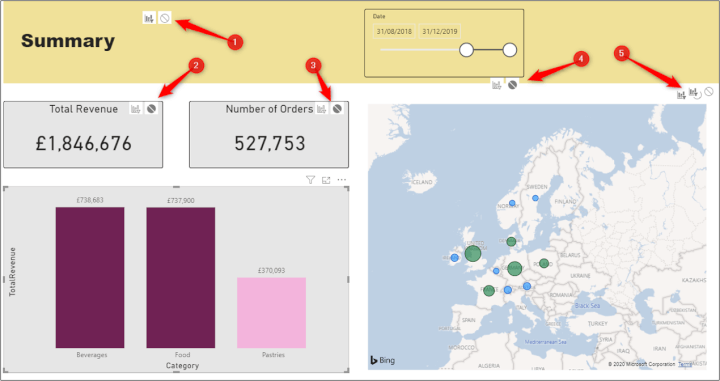Click the Beverages axis label
Screen dimensions: 720x381
pos(92,355)
